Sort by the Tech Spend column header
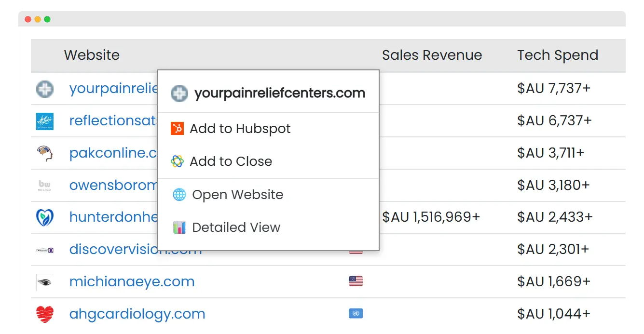This screenshot has height=334, width=644. (x=558, y=55)
